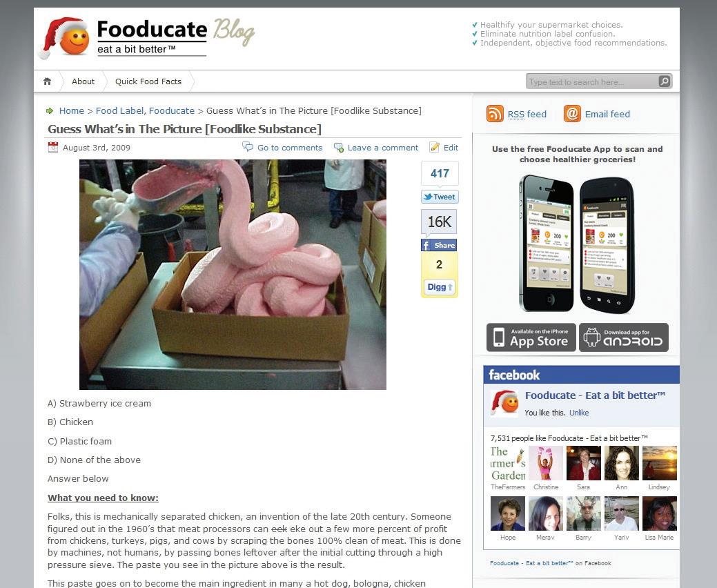Click the Leave a comment bubble icon
Viewport: 717px width, 588px height.
(338, 147)
